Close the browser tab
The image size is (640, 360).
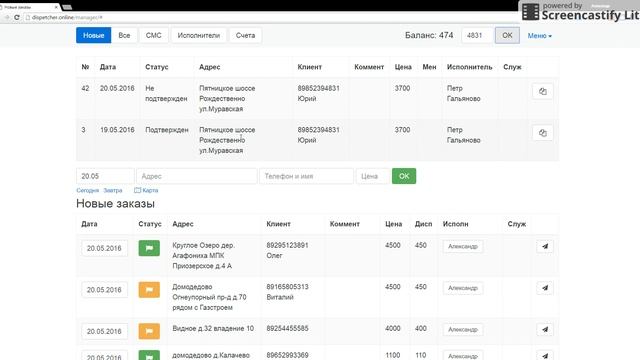(56, 7)
